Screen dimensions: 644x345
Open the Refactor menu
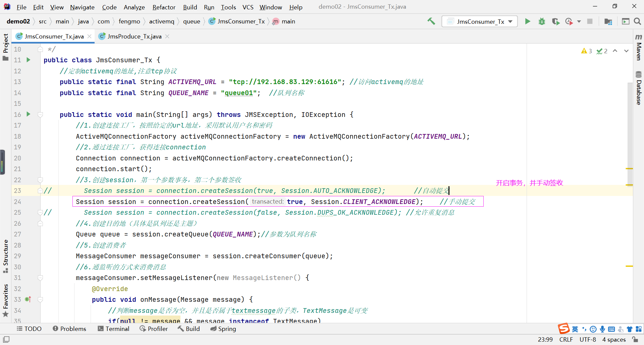[x=164, y=7]
